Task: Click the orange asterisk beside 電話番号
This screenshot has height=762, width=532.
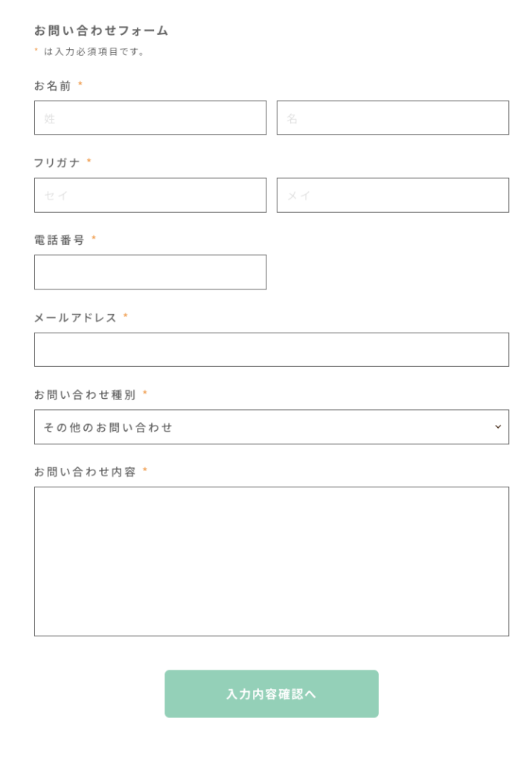Action: (x=94, y=237)
